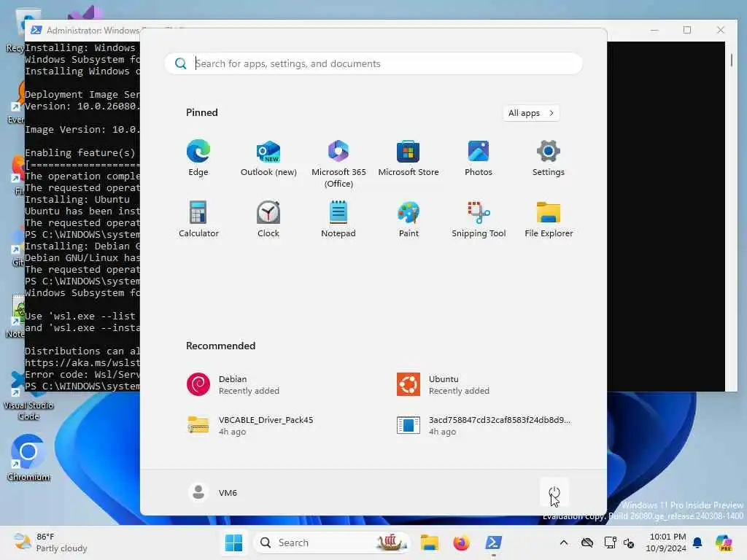Open Copilot preview icon in taskbar

point(724,542)
